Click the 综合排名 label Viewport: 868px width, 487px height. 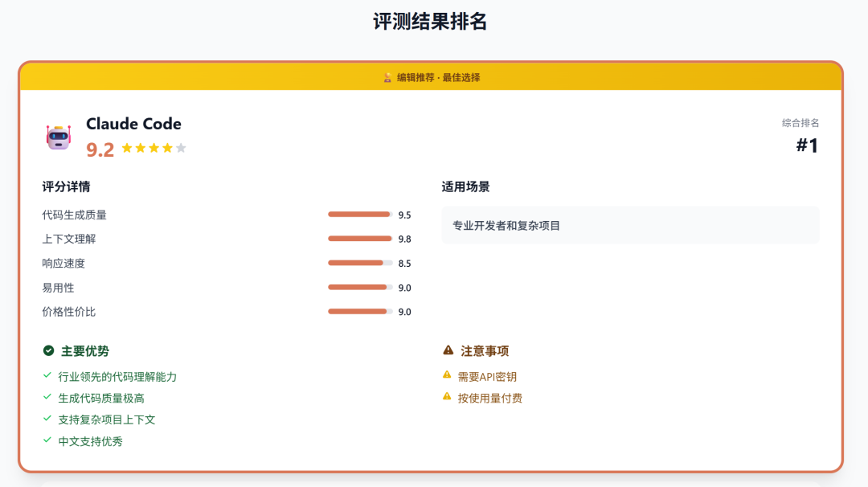click(x=800, y=123)
